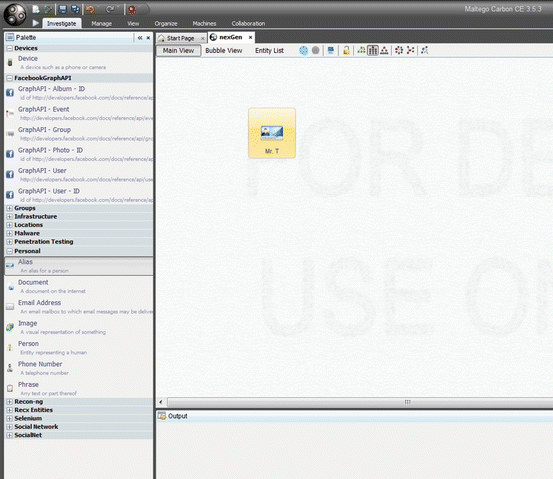Open the Investigate ribbon tab
The height and width of the screenshot is (479, 553).
click(62, 23)
